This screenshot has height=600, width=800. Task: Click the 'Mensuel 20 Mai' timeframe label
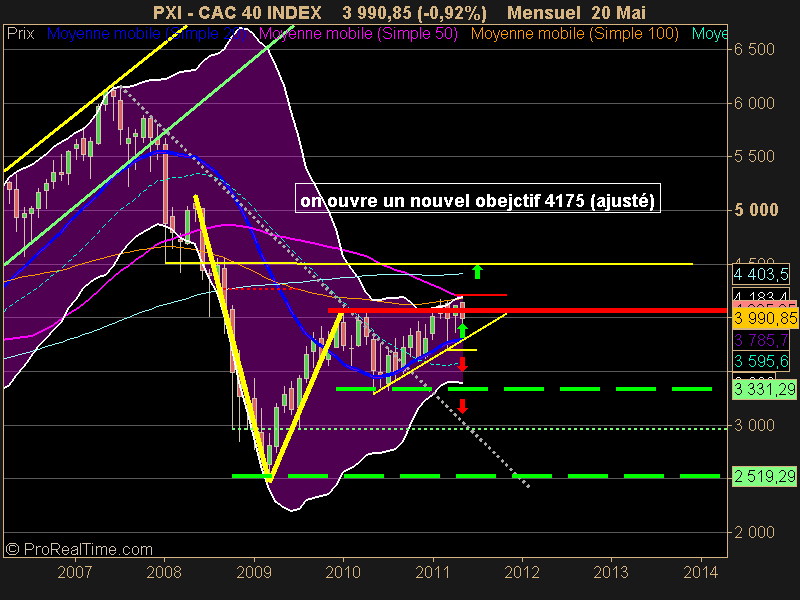(577, 12)
